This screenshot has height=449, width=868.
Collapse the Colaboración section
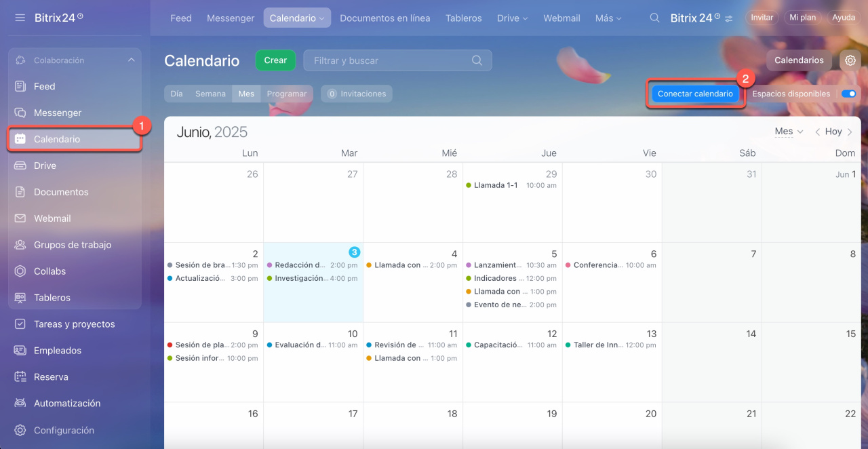tap(131, 60)
